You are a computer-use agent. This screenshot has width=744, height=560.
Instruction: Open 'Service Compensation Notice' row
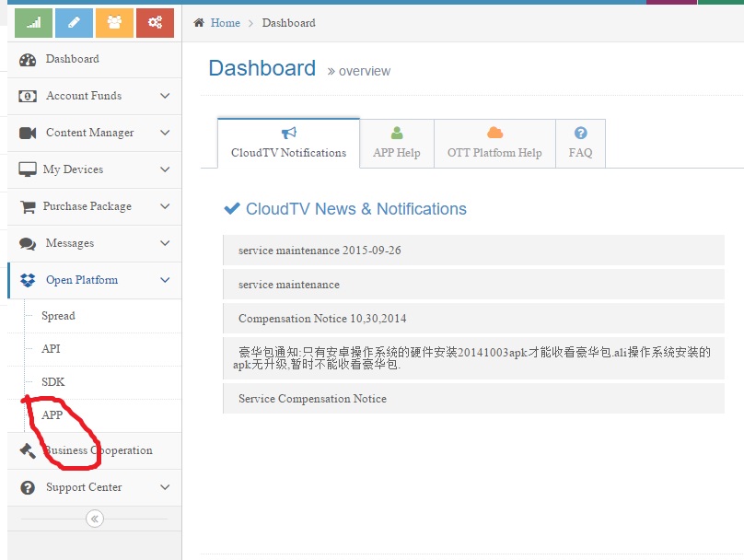point(473,399)
